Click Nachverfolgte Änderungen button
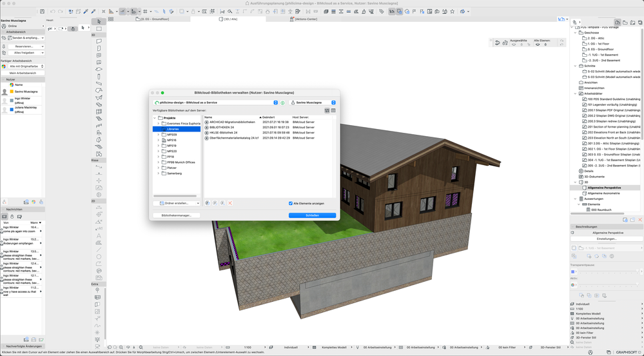 [24, 346]
